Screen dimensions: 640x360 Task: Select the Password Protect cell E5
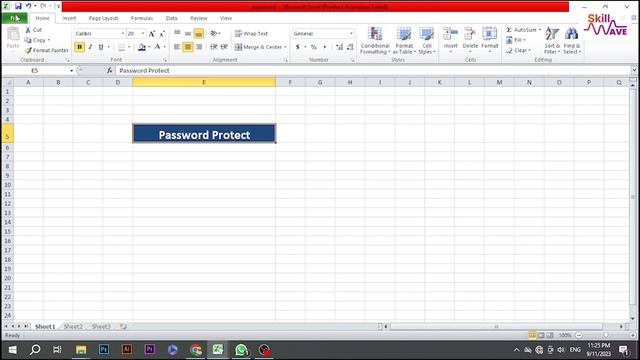point(204,133)
